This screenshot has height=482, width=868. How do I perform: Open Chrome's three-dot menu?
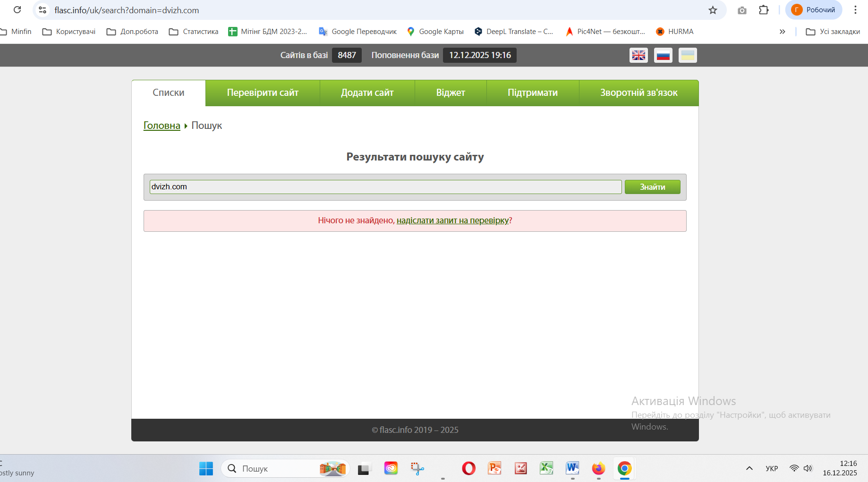coord(855,10)
